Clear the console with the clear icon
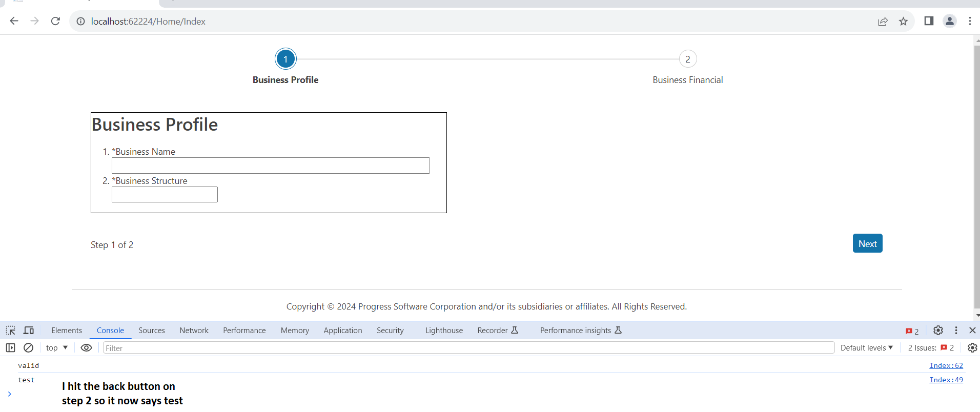The width and height of the screenshot is (980, 412). 29,348
